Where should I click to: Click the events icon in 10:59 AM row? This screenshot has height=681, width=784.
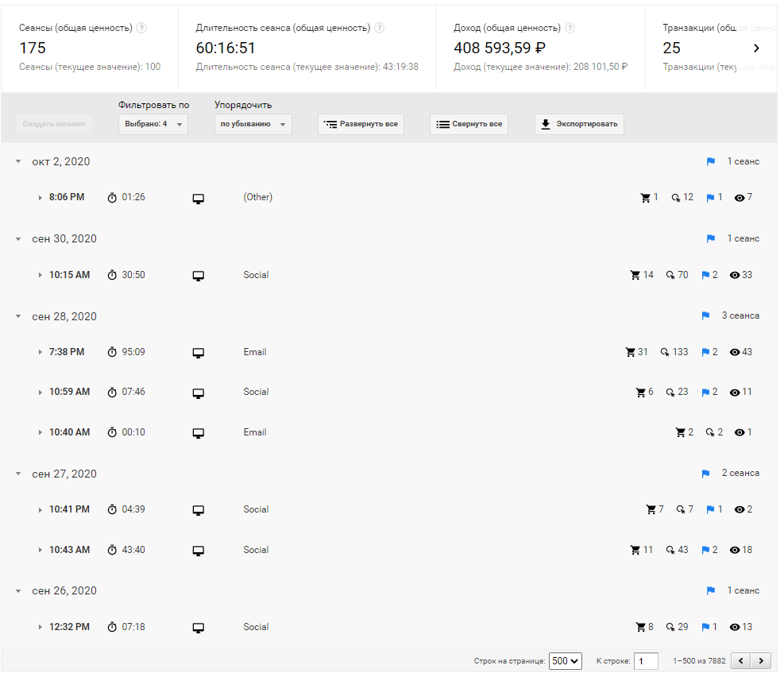(x=670, y=393)
